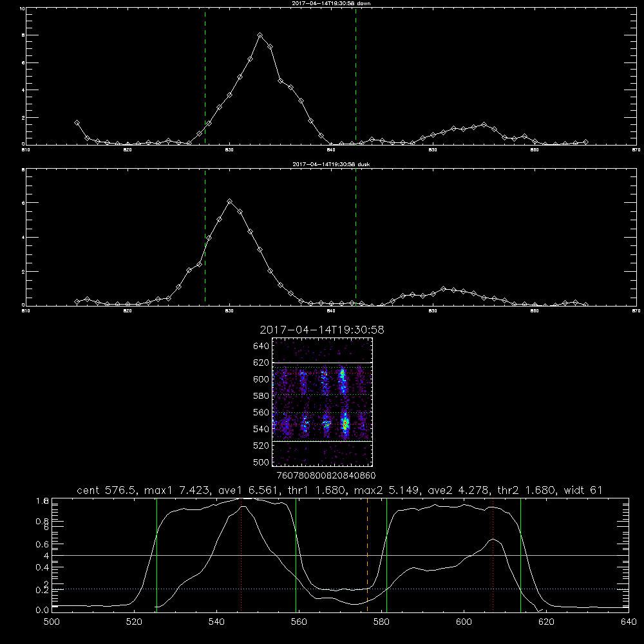Click the first diamond point of dawn curve
The width and height of the screenshot is (644, 644).
click(x=77, y=122)
